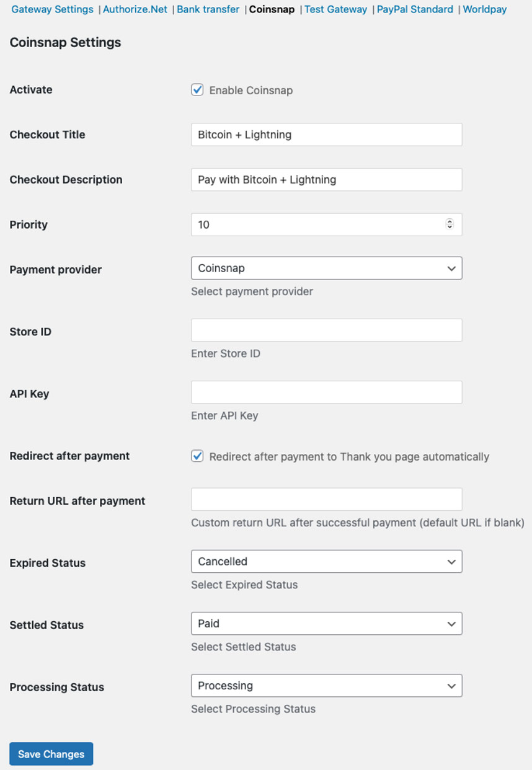Open the Settled Status dropdown
The width and height of the screenshot is (532, 770).
pyautogui.click(x=326, y=623)
